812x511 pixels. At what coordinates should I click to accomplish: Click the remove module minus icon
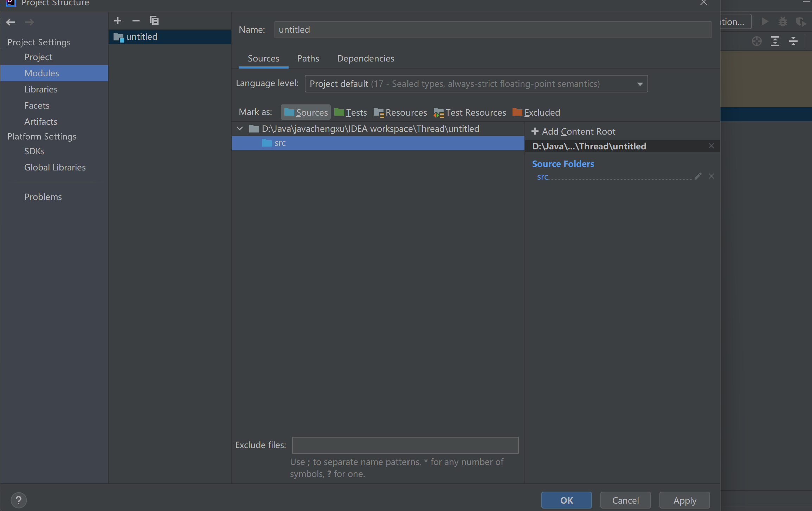(136, 21)
